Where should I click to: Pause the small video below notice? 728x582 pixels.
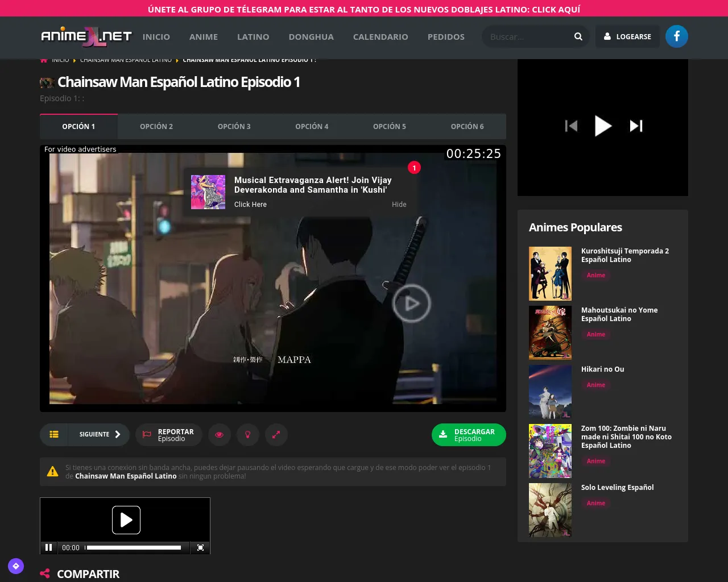tap(49, 547)
